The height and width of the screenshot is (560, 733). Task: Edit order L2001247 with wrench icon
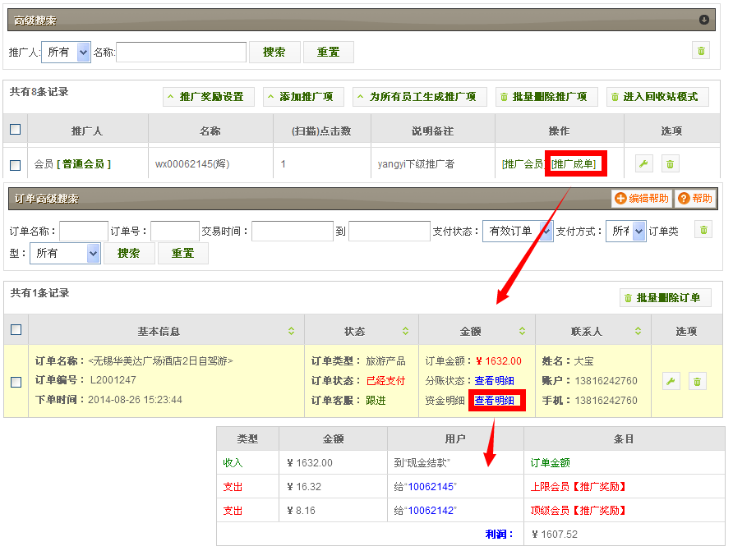pos(671,381)
